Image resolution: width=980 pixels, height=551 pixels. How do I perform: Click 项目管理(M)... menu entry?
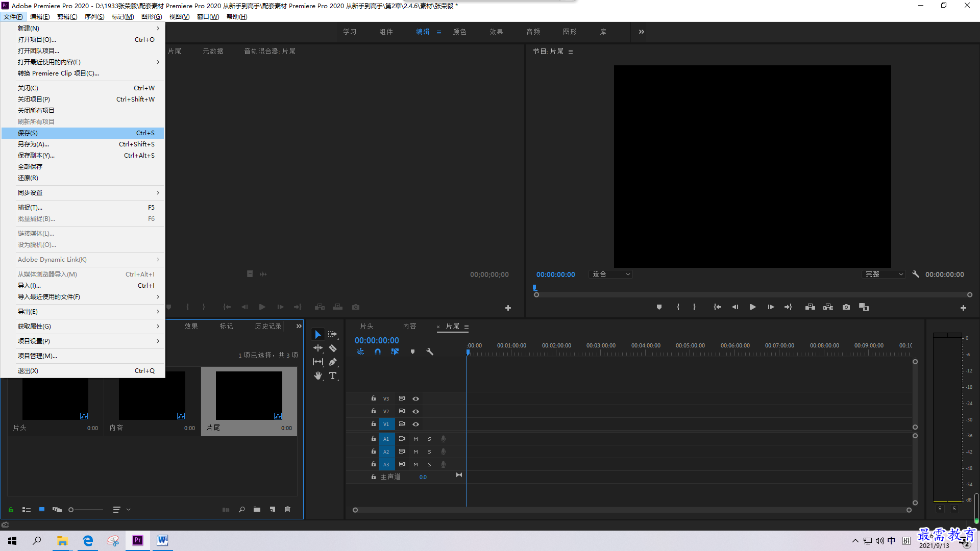83,356
